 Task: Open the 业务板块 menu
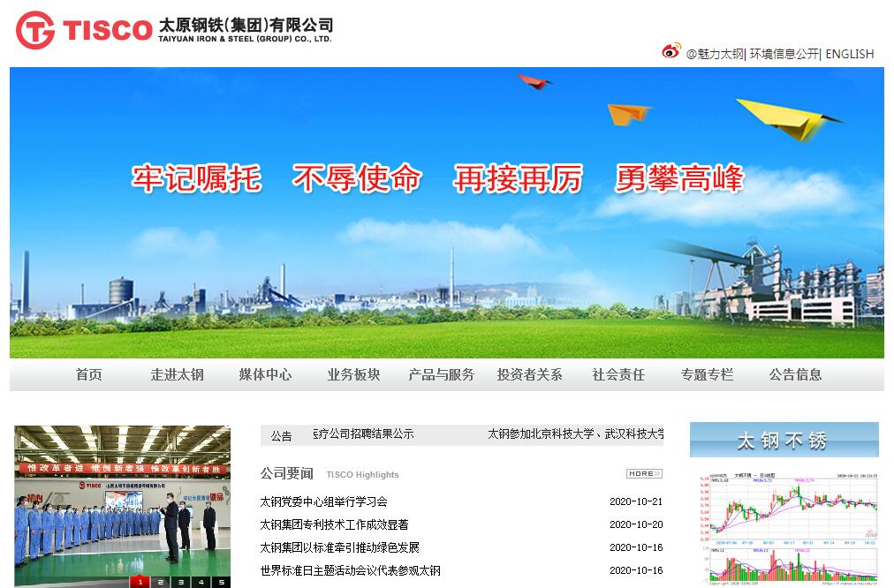353,374
